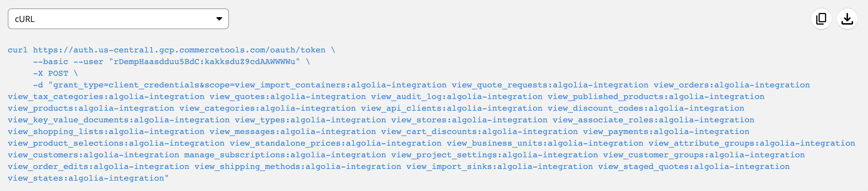This screenshot has height=191, width=868.
Task: Open the cURL format dropdown
Action: [x=118, y=19]
